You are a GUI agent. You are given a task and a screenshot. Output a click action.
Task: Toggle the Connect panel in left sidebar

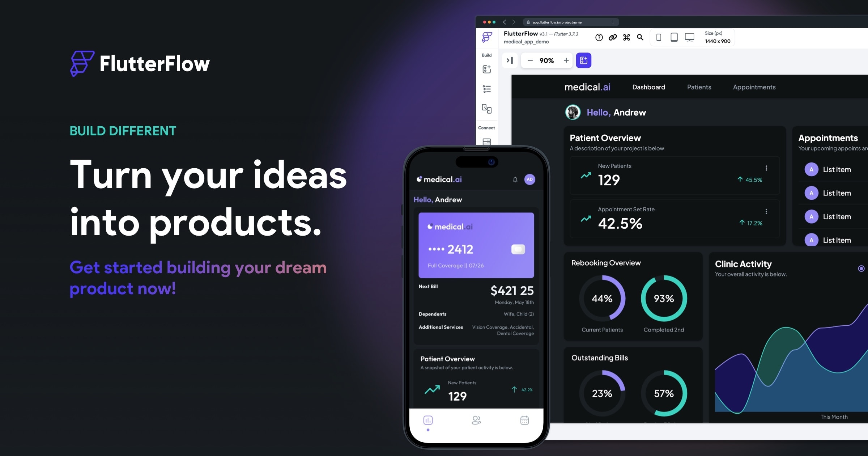pyautogui.click(x=486, y=127)
